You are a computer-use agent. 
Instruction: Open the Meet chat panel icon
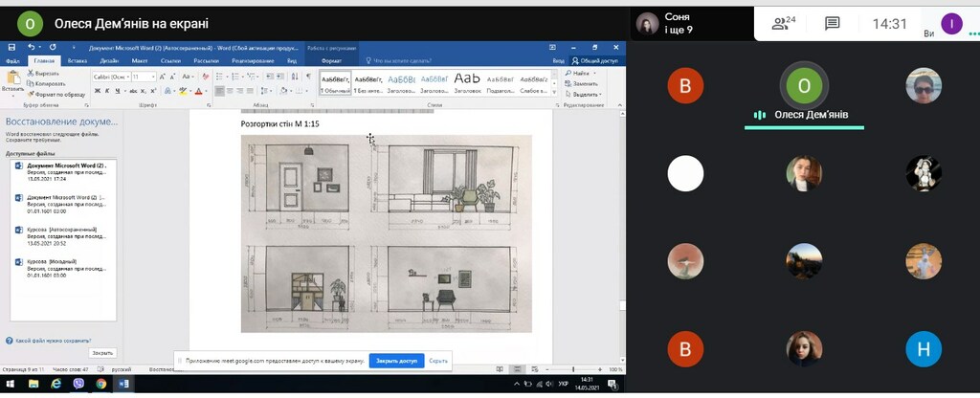click(832, 23)
